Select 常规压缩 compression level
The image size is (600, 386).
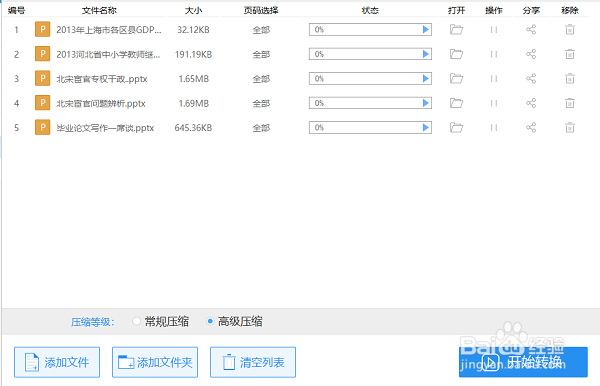tap(136, 321)
